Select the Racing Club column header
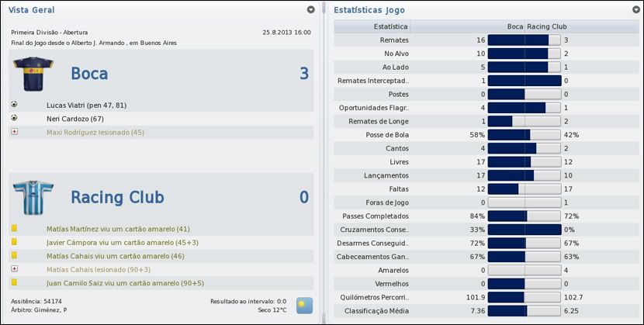 pos(546,26)
